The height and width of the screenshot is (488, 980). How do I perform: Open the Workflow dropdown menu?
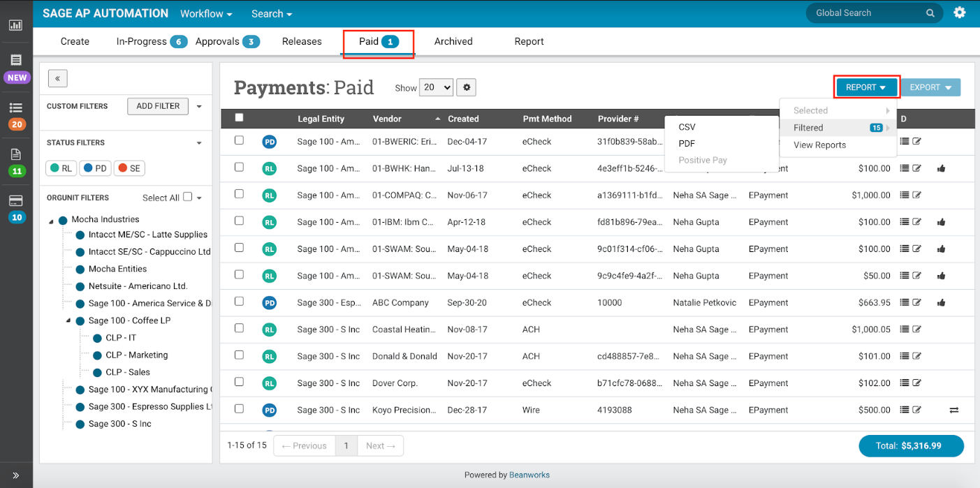[206, 13]
